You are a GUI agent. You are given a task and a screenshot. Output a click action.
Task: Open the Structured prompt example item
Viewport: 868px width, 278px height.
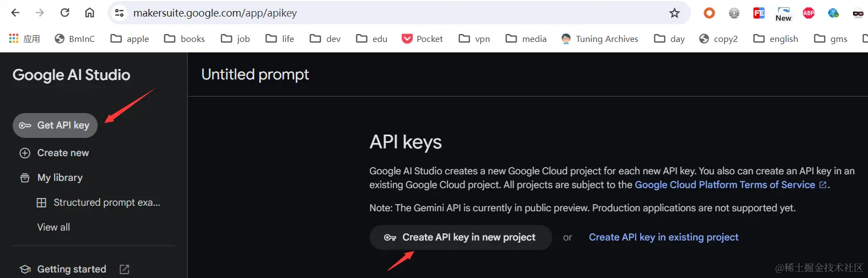point(106,202)
